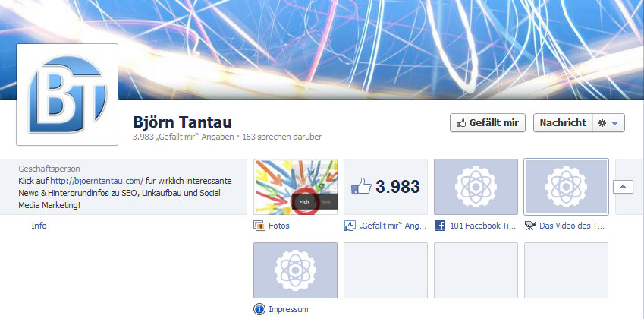Open the 101 Facebook Ti... app tile

(x=476, y=187)
